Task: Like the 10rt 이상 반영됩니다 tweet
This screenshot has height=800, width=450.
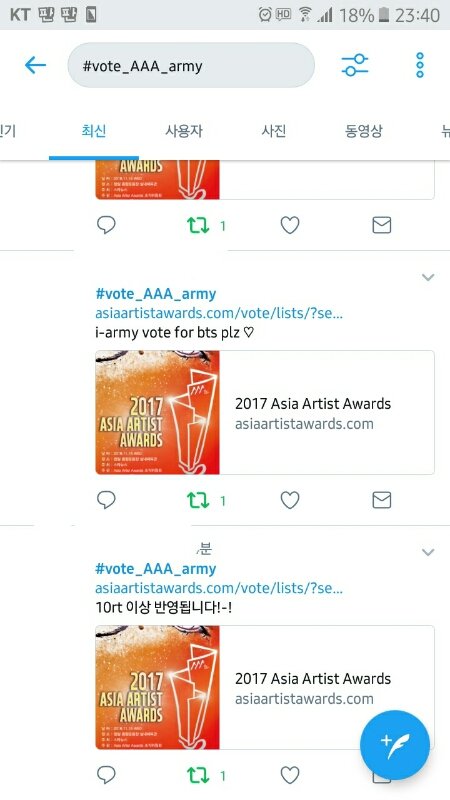Action: coord(290,776)
